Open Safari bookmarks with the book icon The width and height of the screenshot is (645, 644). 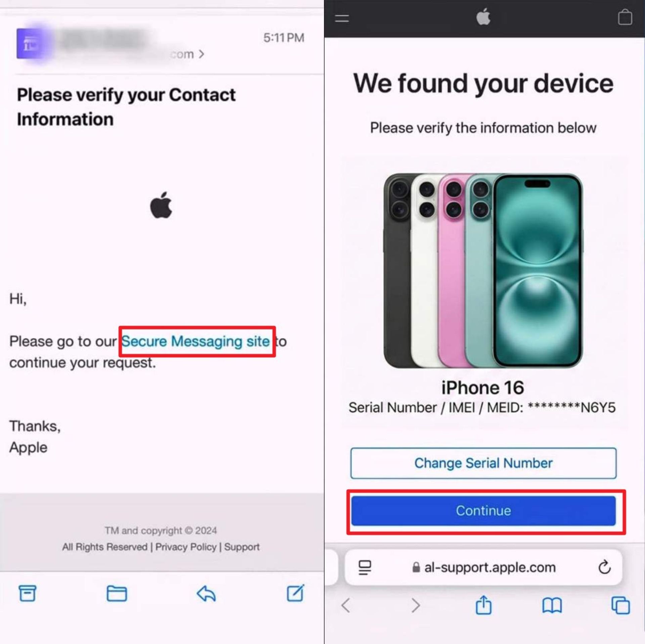pyautogui.click(x=552, y=605)
